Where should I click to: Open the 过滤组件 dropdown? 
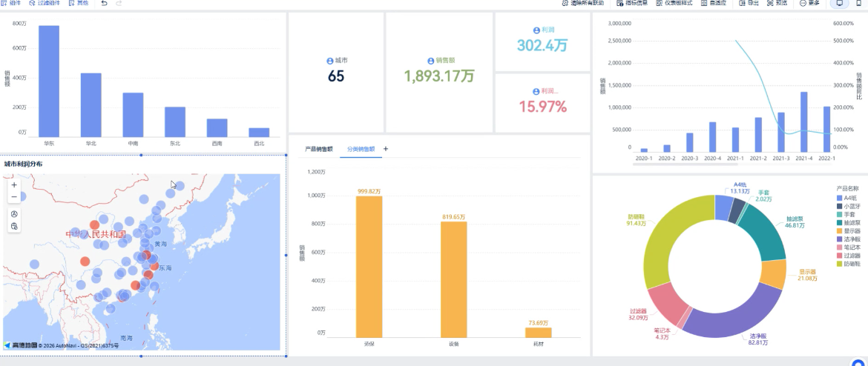click(45, 3)
